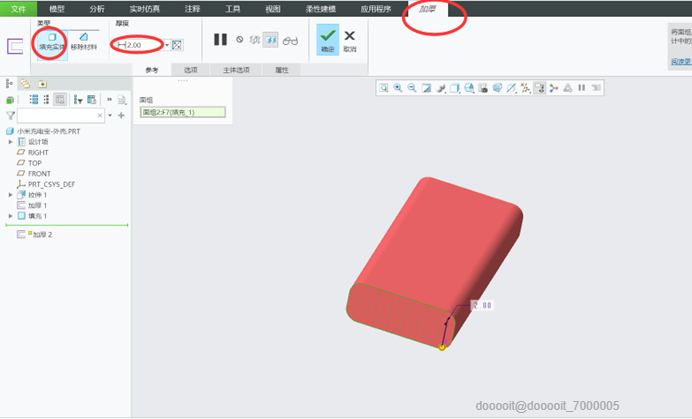Toggle the annotation display icon
The height and width of the screenshot is (419, 692).
(539, 88)
